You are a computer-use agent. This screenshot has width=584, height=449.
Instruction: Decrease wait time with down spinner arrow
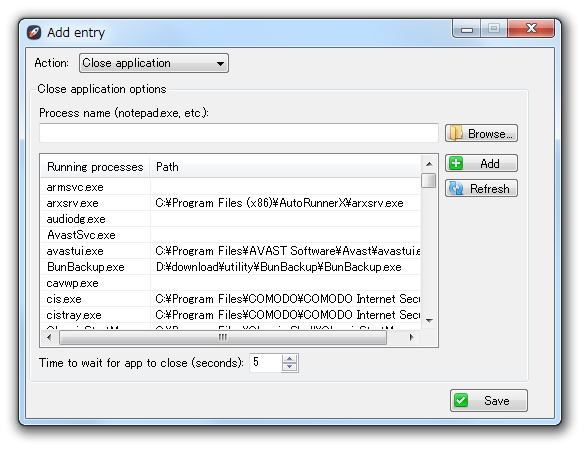coord(289,367)
